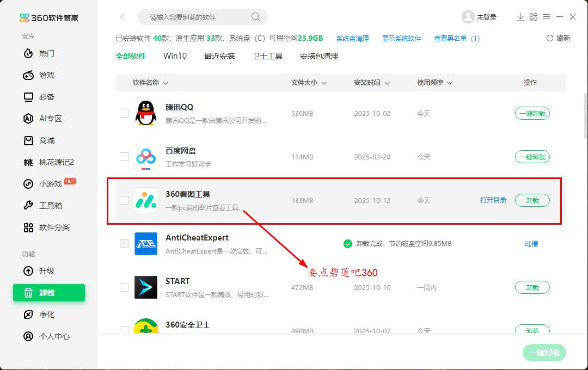Click the 腾讯QQ penguin icon
This screenshot has width=588, height=370.
(x=145, y=113)
